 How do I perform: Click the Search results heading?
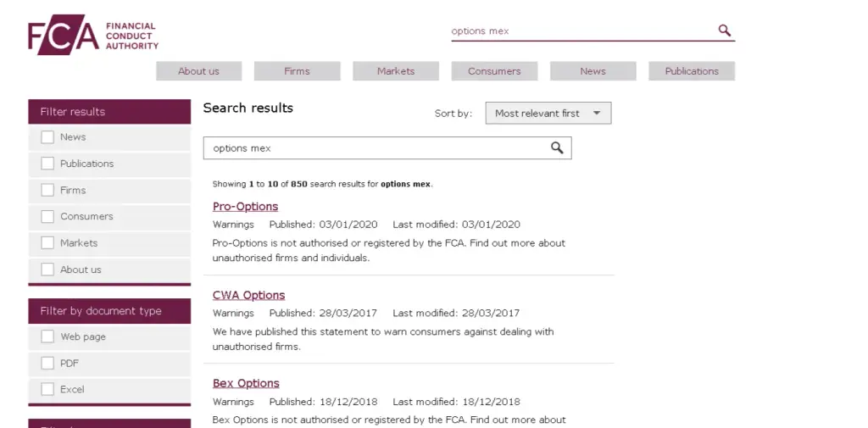pos(248,108)
